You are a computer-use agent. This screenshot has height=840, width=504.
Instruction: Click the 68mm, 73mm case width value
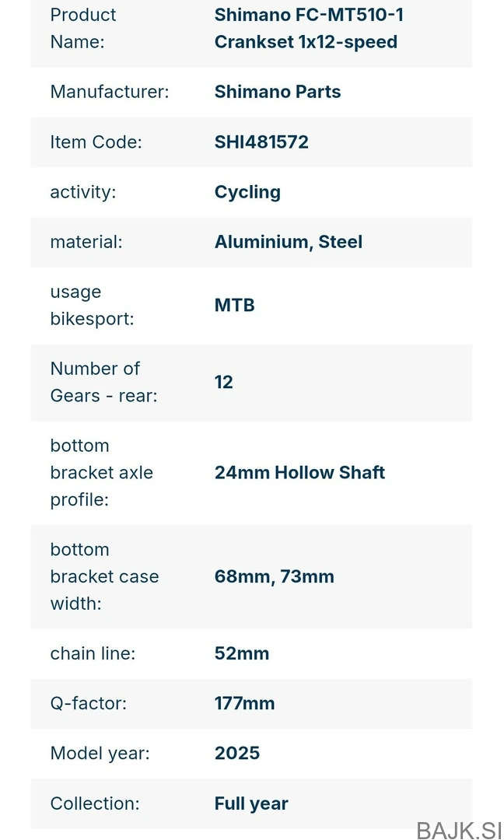pos(274,576)
